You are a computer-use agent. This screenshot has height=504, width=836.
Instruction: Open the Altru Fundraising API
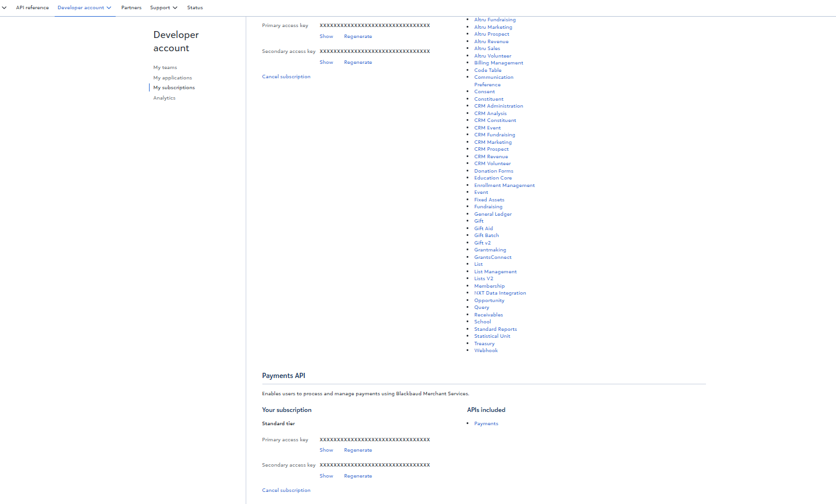495,20
